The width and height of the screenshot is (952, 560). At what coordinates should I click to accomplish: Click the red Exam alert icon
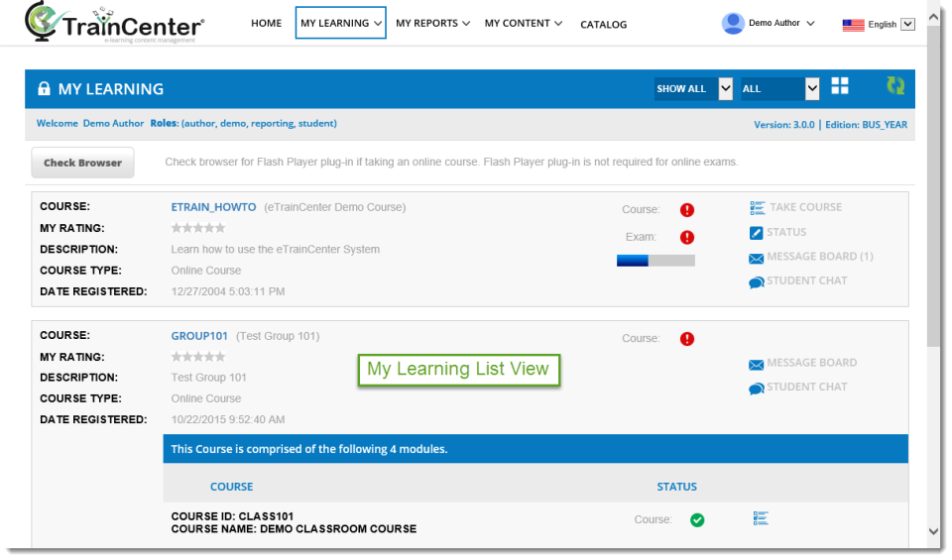click(686, 237)
